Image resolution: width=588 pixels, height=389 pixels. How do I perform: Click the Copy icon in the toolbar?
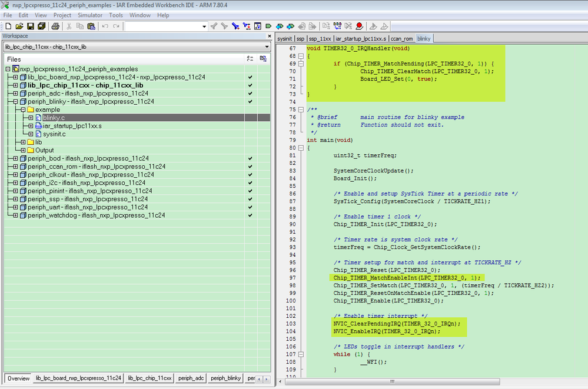80,26
